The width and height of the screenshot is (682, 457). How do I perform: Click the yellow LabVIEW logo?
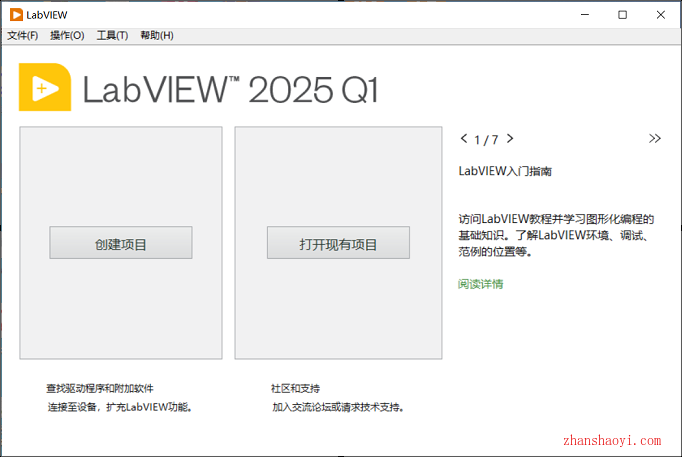click(x=45, y=88)
